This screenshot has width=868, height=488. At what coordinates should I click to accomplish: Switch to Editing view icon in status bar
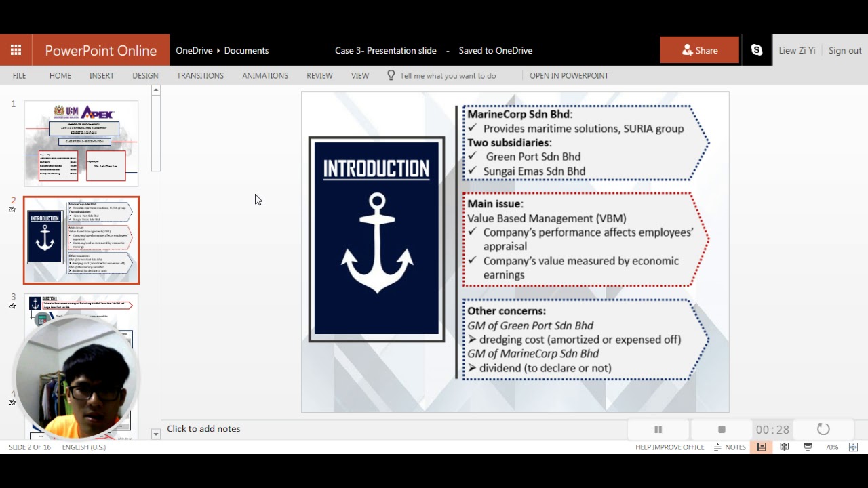tap(761, 447)
